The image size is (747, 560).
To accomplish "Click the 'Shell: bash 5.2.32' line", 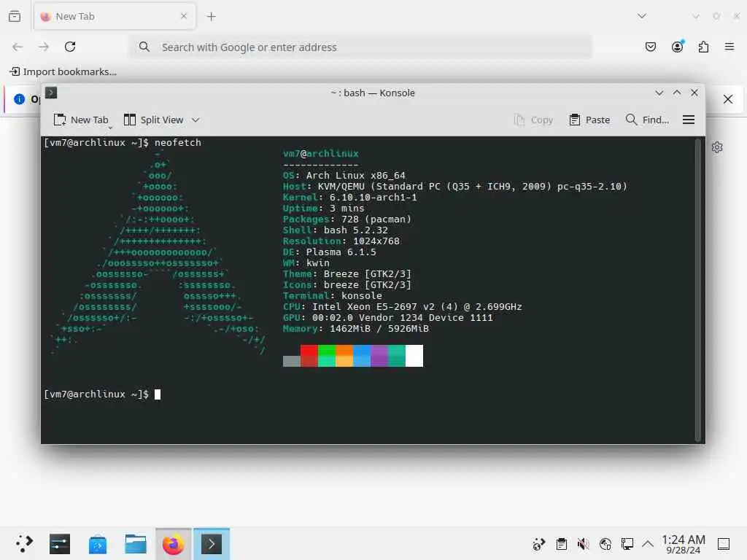I will pos(336,230).
